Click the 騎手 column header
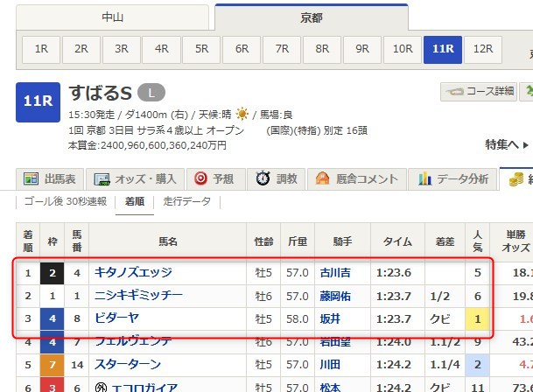Image resolution: width=533 pixels, height=392 pixels. pyautogui.click(x=343, y=241)
